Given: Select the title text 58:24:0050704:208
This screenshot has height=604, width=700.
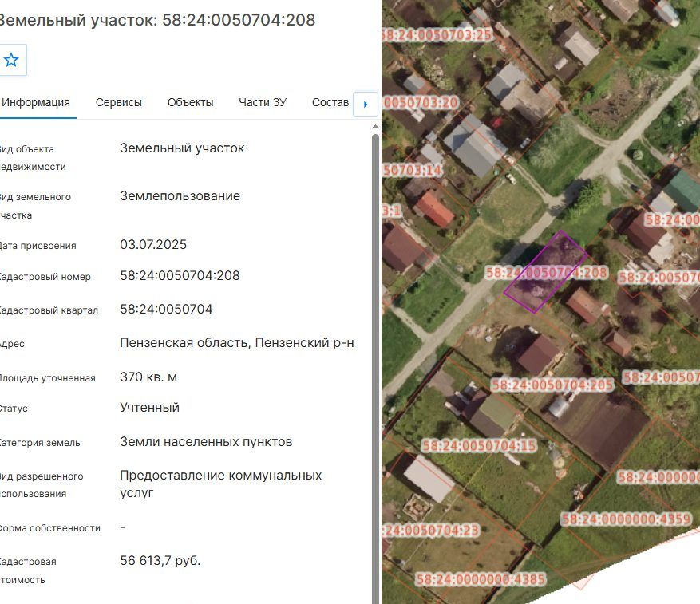Looking at the screenshot, I should click(239, 20).
